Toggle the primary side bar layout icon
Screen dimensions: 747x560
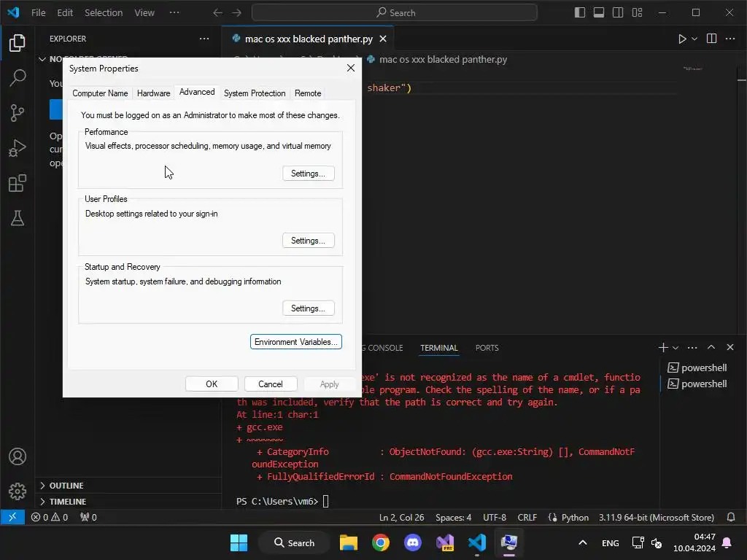[580, 12]
